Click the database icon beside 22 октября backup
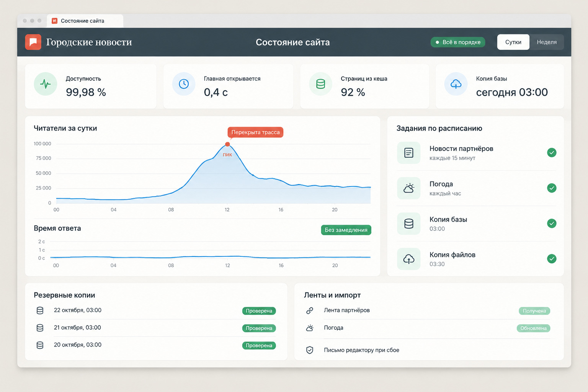The width and height of the screenshot is (588, 392). (40, 310)
